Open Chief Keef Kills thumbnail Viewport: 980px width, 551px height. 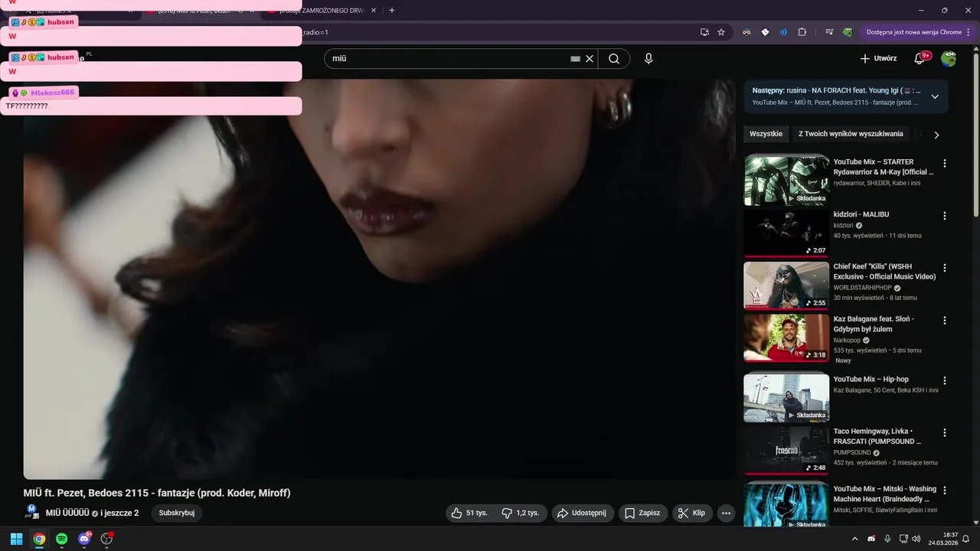(786, 285)
